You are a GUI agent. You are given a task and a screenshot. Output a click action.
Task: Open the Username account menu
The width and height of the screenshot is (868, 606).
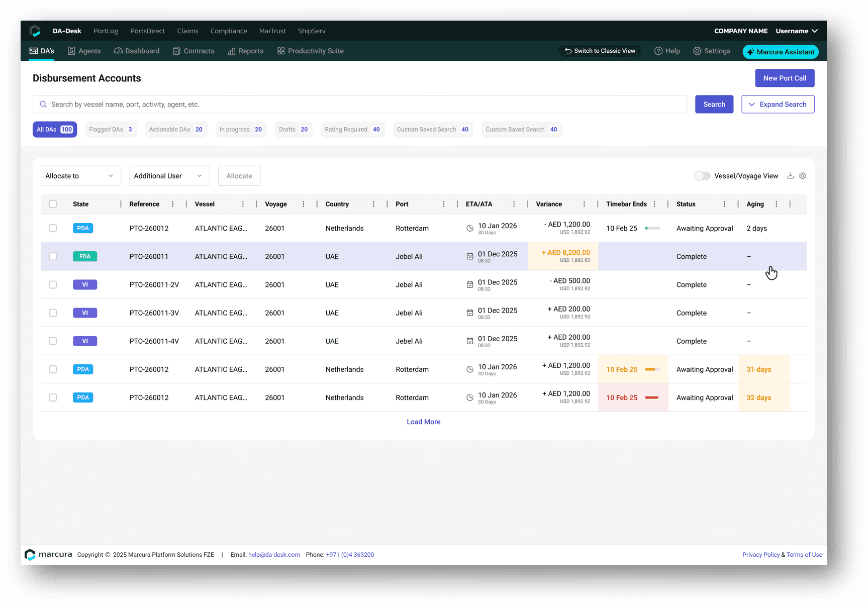point(797,31)
